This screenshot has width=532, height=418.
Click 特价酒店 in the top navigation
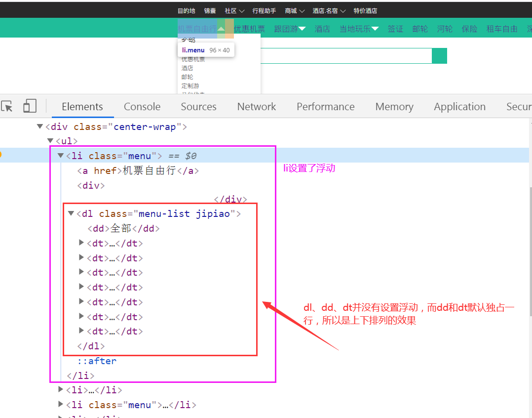click(365, 11)
